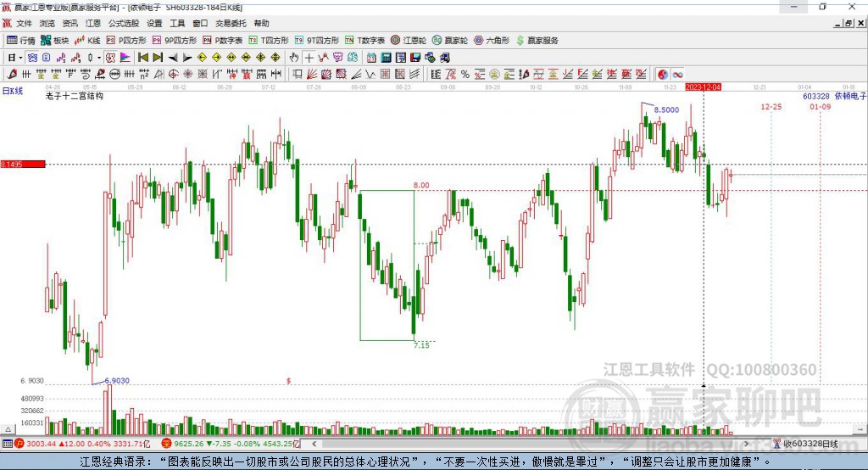Open the 江恩轮 Gann wheel
Image resolution: width=868 pixels, height=470 pixels.
click(409, 41)
